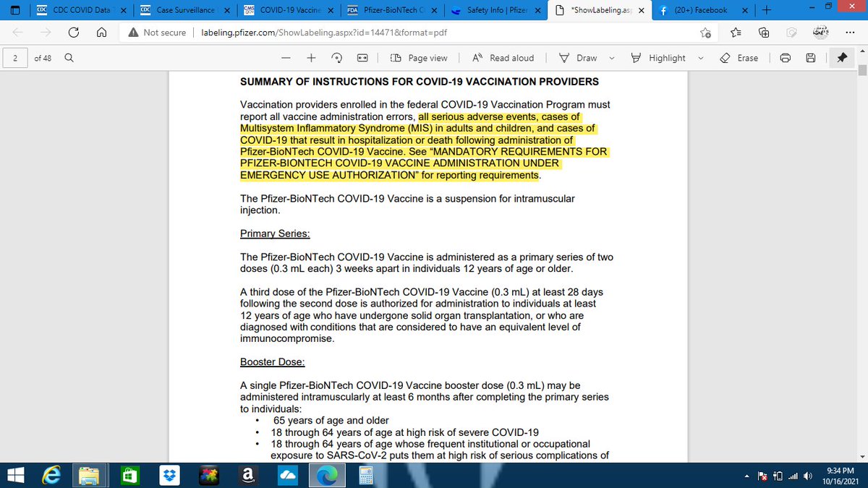Viewport: 868px width, 488px height.
Task: Zoom in the PDF with plus
Action: (311, 58)
